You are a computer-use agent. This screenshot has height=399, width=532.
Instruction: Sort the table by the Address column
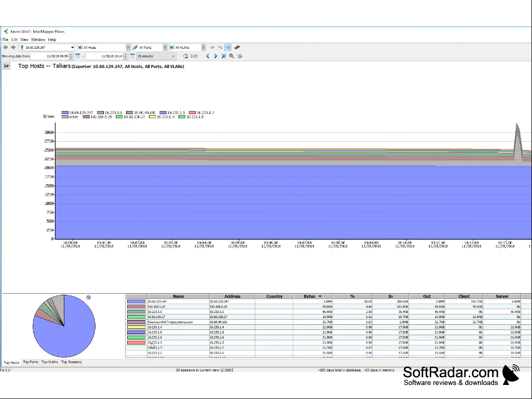click(232, 296)
